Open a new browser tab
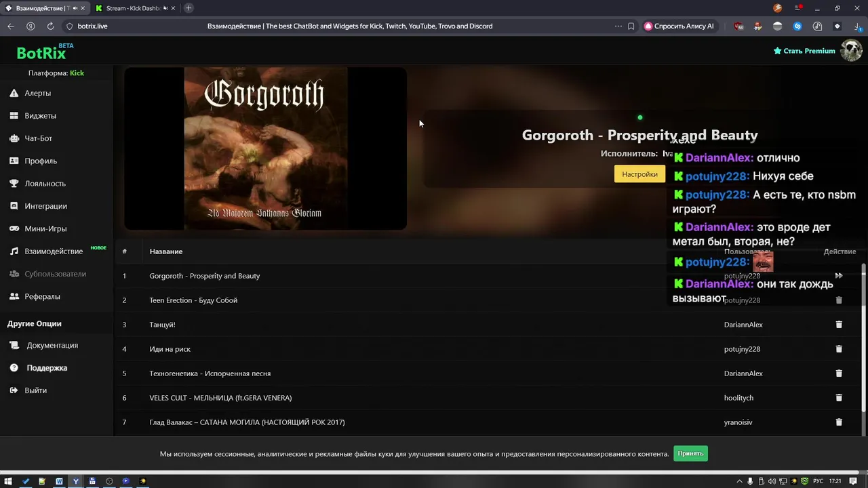 pos(189,8)
